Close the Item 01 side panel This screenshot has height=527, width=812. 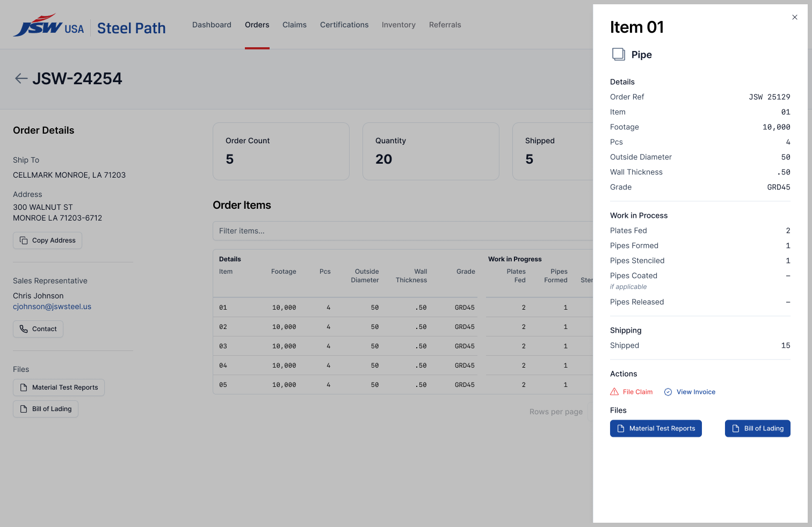pos(795,17)
